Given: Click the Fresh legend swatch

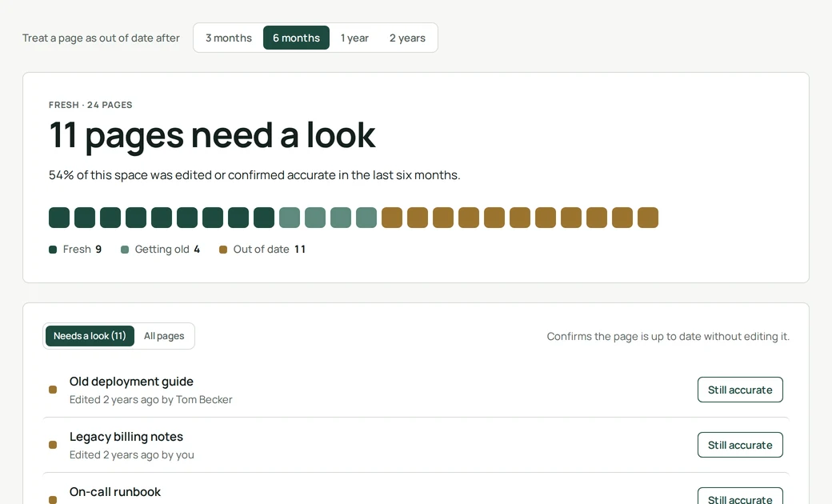Looking at the screenshot, I should 53,250.
